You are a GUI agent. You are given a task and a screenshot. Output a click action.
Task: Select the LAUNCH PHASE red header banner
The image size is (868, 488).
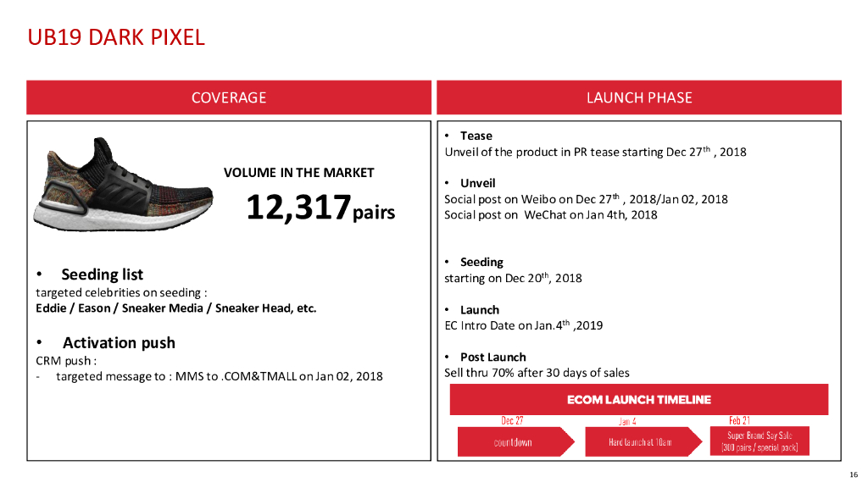(639, 97)
